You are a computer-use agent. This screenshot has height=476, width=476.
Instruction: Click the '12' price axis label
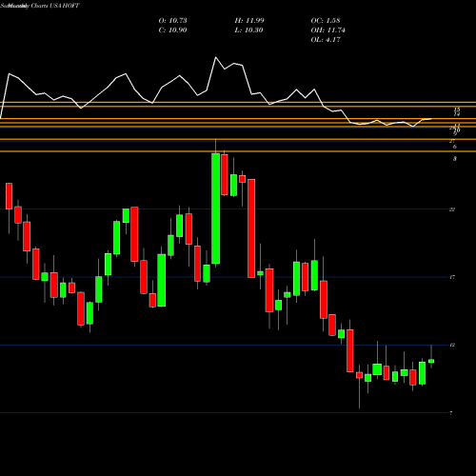coord(452,345)
